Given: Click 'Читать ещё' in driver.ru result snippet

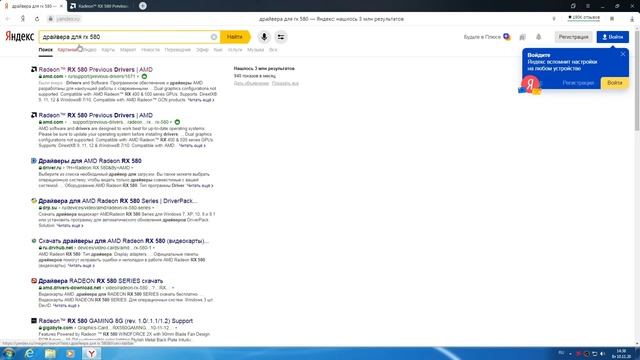Looking at the screenshot, I should [200, 185].
